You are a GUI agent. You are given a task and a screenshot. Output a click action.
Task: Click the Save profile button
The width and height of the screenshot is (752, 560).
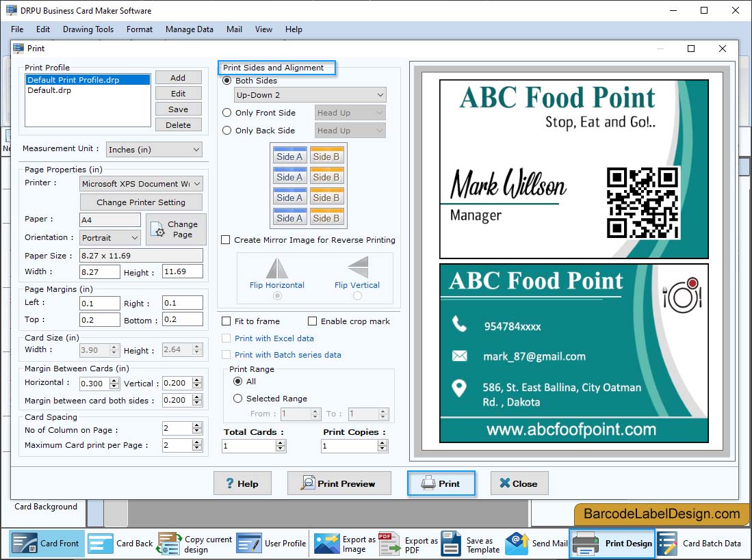[178, 109]
